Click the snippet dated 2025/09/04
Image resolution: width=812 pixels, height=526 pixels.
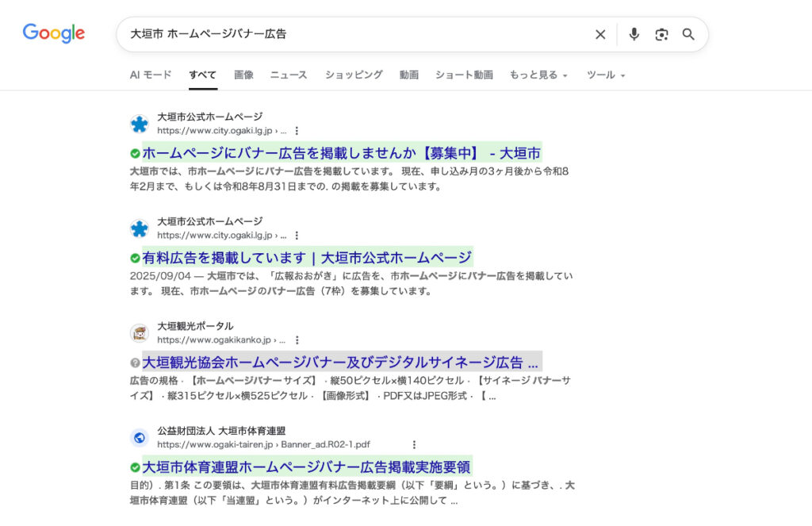[351, 283]
